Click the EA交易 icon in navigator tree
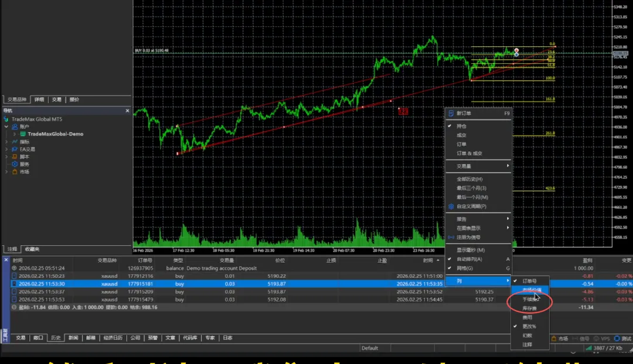Screen dimensions: 633x364 [15, 149]
